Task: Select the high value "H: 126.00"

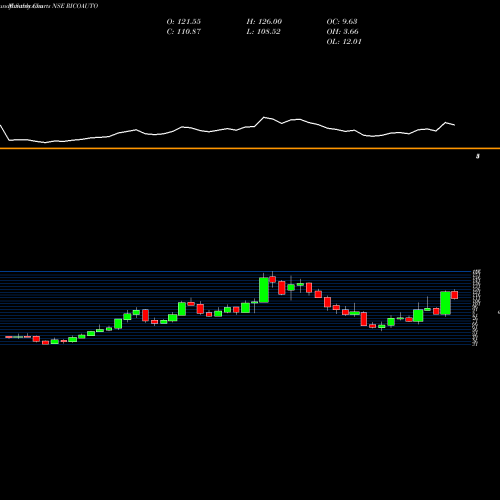Action: point(264,22)
